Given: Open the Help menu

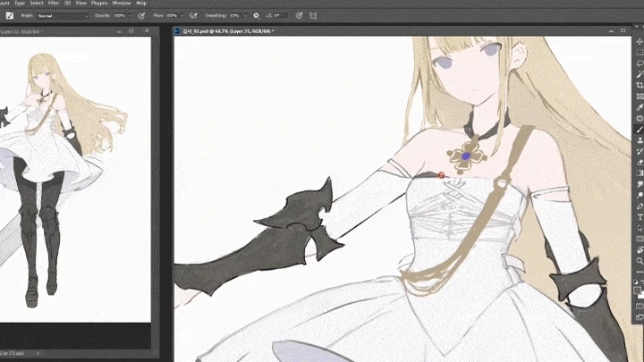Looking at the screenshot, I should click(141, 3).
